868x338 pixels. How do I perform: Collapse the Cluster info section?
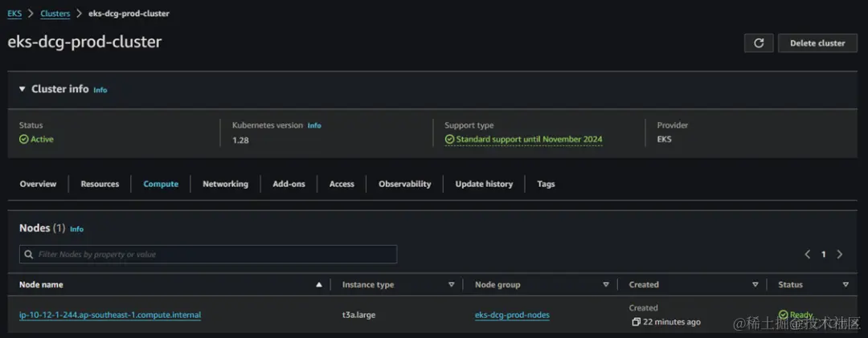(23, 89)
